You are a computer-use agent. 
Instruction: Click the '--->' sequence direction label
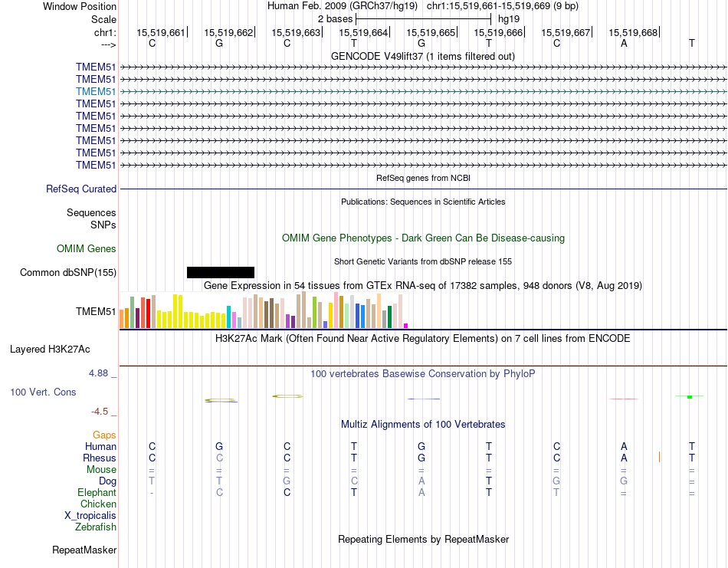pos(109,44)
